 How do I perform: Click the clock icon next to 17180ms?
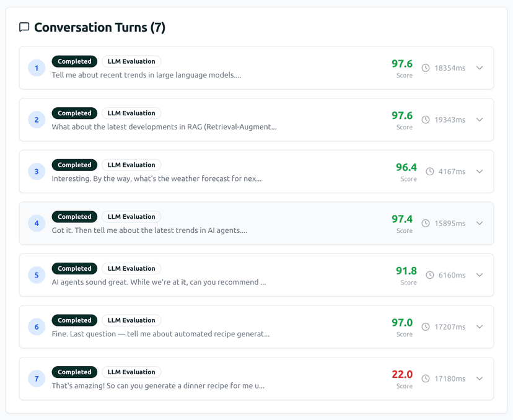426,379
